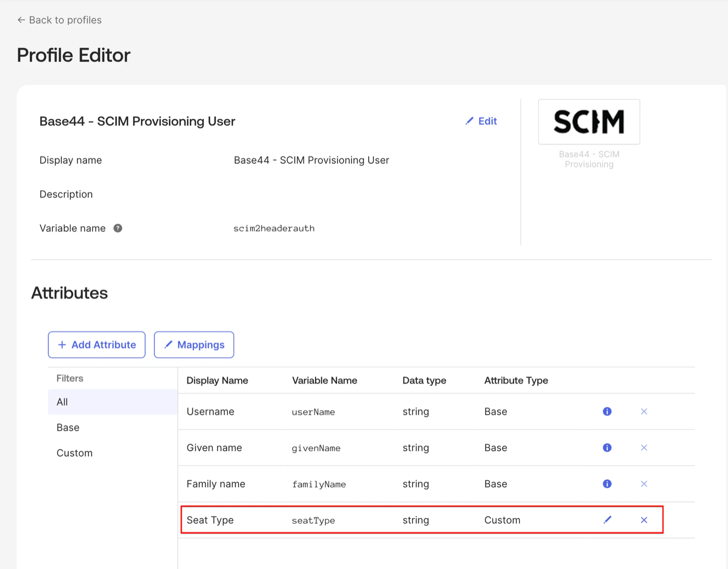This screenshot has width=728, height=569.
Task: Click the Filters label
Action: (x=70, y=378)
